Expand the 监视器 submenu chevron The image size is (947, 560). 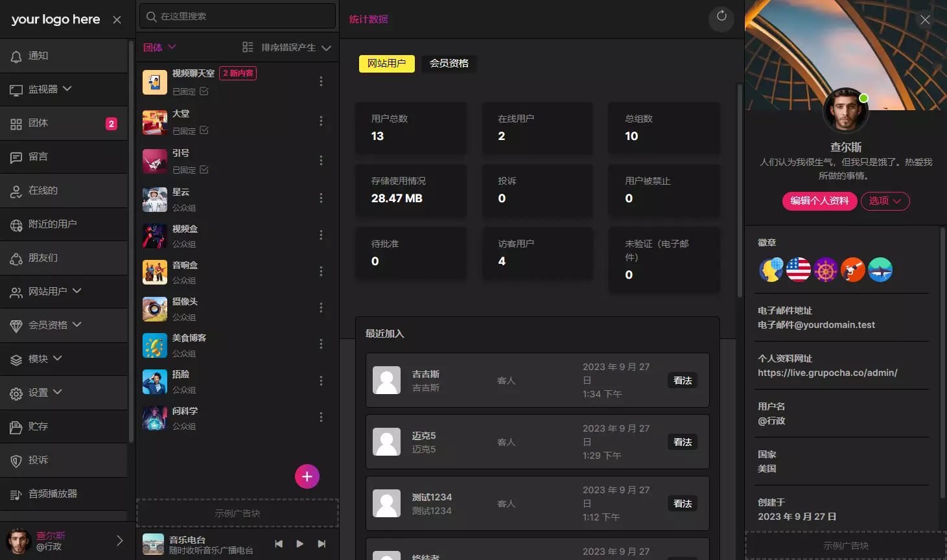click(x=67, y=89)
